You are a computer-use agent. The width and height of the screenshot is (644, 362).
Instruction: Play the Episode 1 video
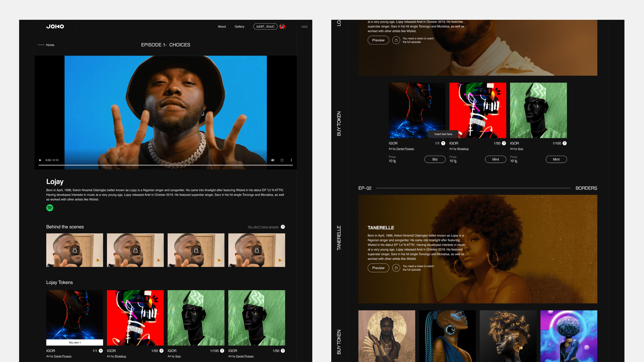click(x=40, y=160)
